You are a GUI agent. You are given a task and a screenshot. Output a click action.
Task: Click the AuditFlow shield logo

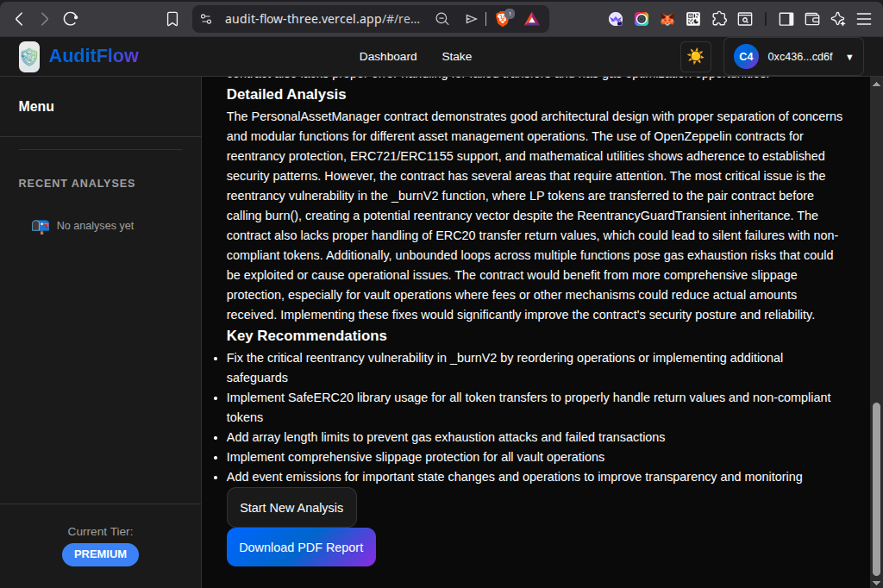point(29,57)
